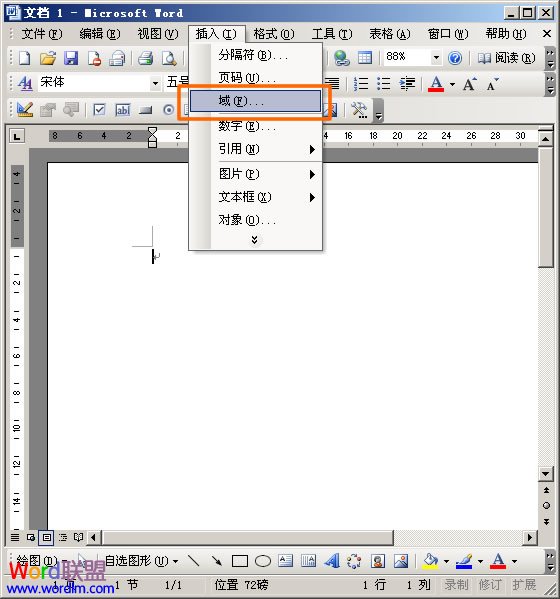This screenshot has height=599, width=560.
Task: Open the 格式(O) menu
Action: point(274,34)
